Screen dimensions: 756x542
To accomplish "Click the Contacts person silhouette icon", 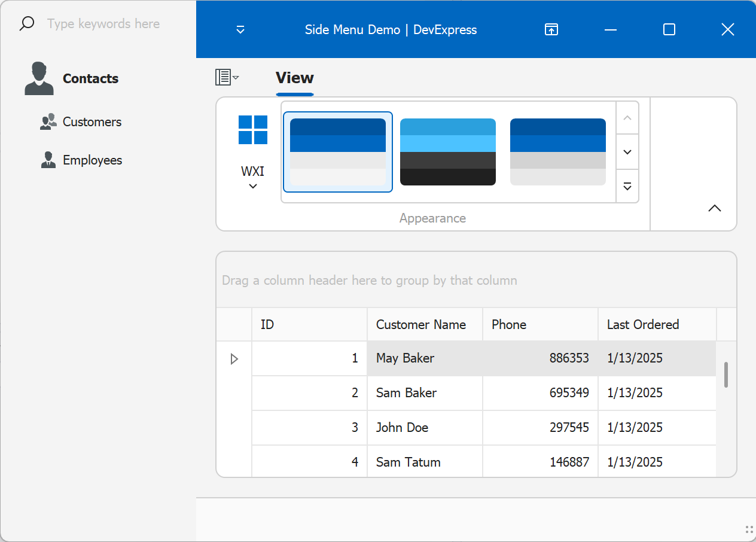I will point(39,78).
